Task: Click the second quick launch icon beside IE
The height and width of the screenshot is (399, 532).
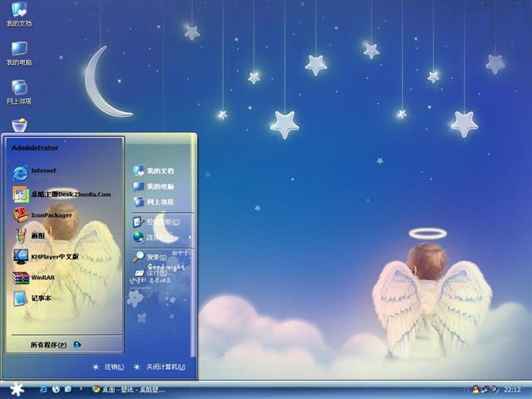Action: (x=56, y=389)
